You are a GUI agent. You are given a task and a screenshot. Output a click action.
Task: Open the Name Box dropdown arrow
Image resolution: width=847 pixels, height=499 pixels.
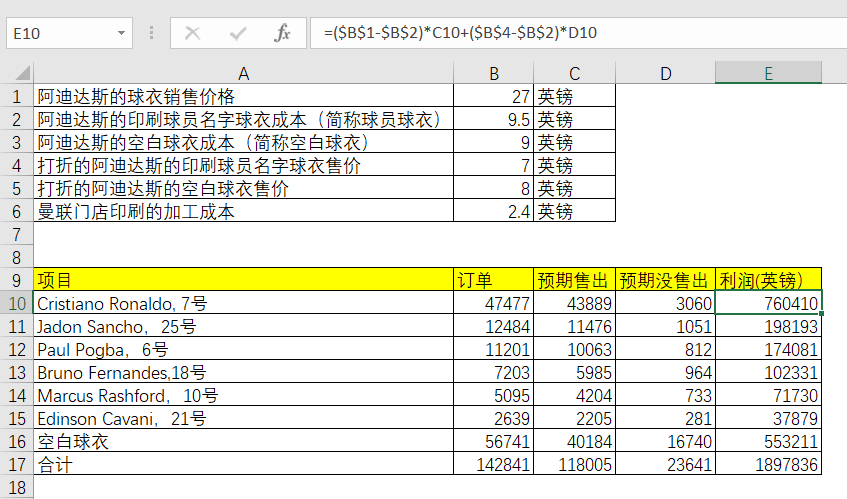122,33
